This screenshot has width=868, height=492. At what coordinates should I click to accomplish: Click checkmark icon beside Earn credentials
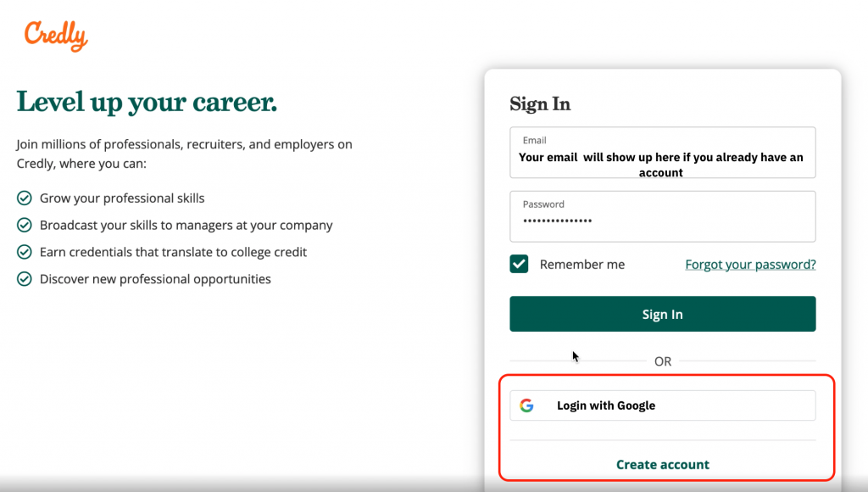pyautogui.click(x=25, y=252)
